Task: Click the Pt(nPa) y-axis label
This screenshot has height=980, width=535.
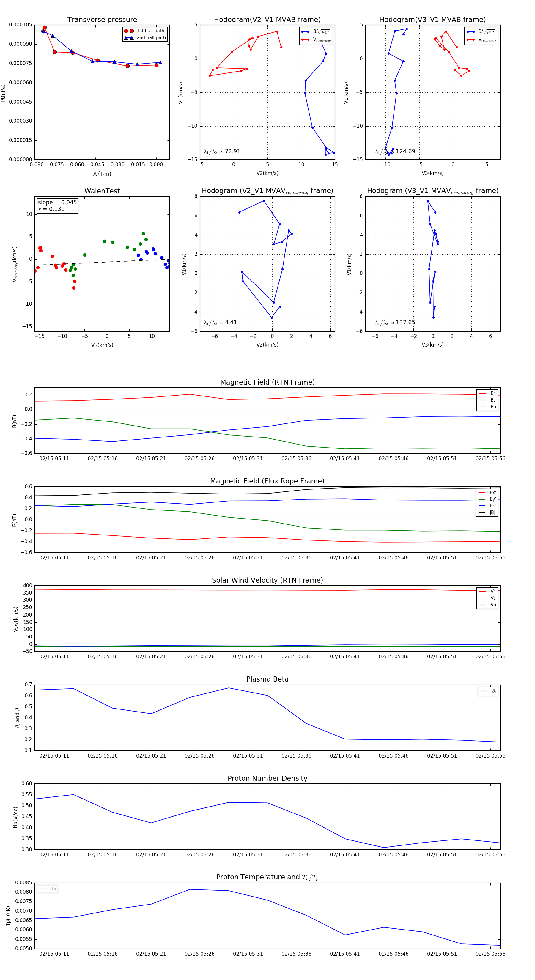Action: (3, 93)
